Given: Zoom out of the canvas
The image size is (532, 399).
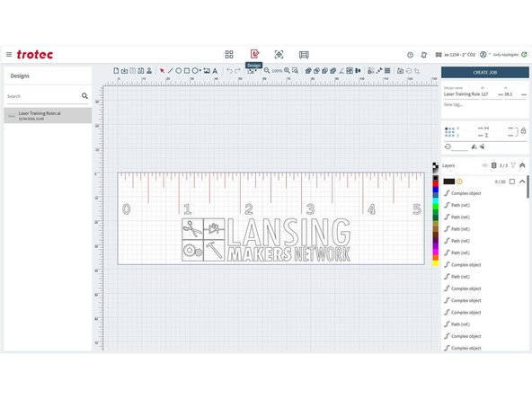Looking at the screenshot, I should coord(267,71).
